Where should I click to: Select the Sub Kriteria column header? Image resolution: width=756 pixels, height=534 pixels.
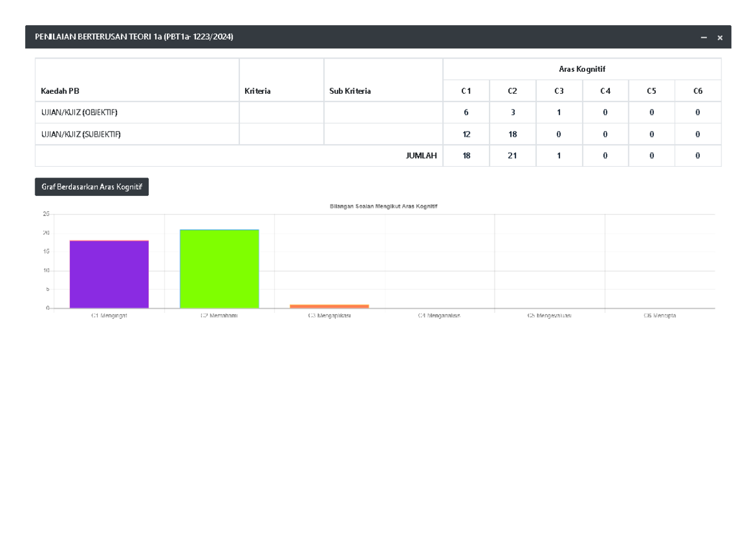[x=350, y=91]
